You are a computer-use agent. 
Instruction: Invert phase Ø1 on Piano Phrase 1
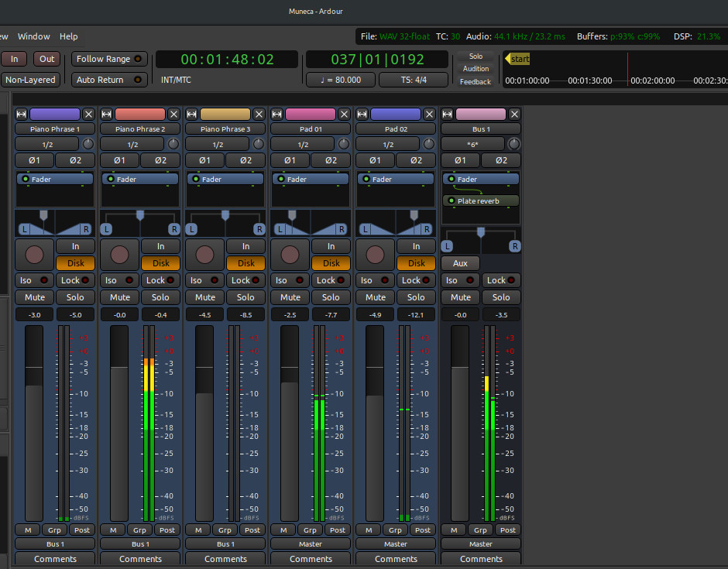[34, 160]
